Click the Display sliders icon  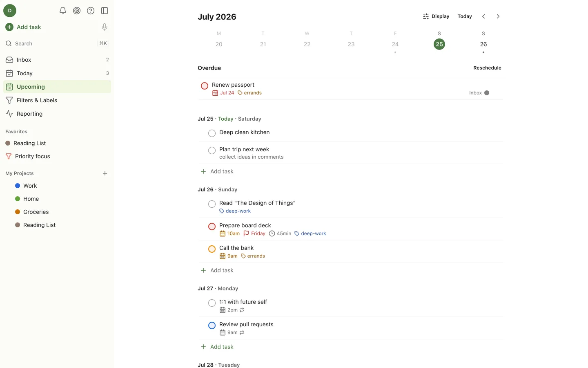(x=426, y=16)
